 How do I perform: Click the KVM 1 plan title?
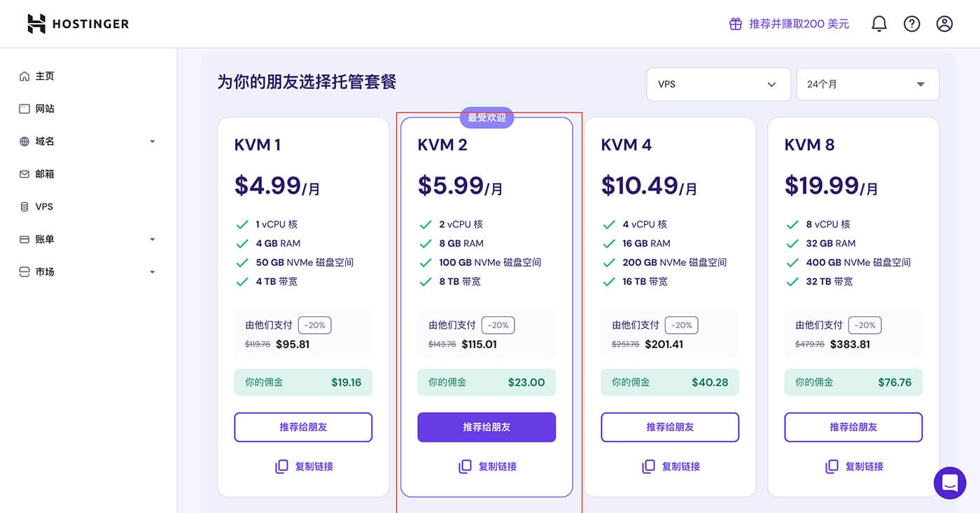258,145
